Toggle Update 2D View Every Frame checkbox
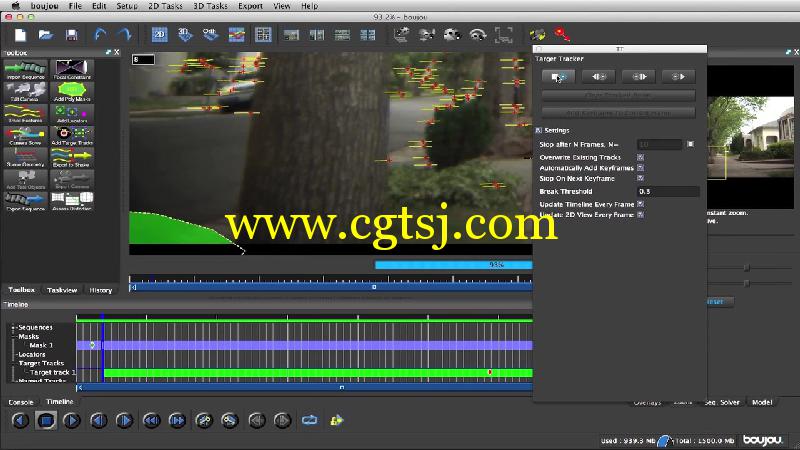This screenshot has height=450, width=800. [640, 215]
